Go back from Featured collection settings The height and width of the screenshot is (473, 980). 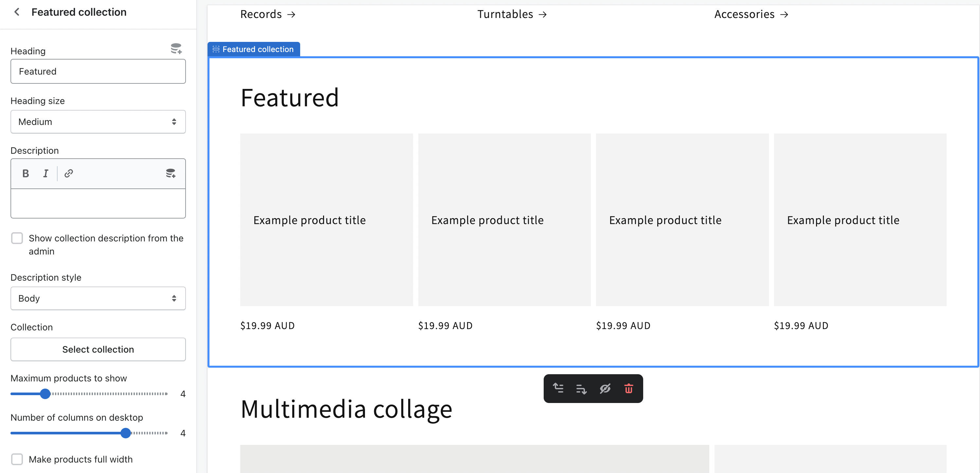17,12
